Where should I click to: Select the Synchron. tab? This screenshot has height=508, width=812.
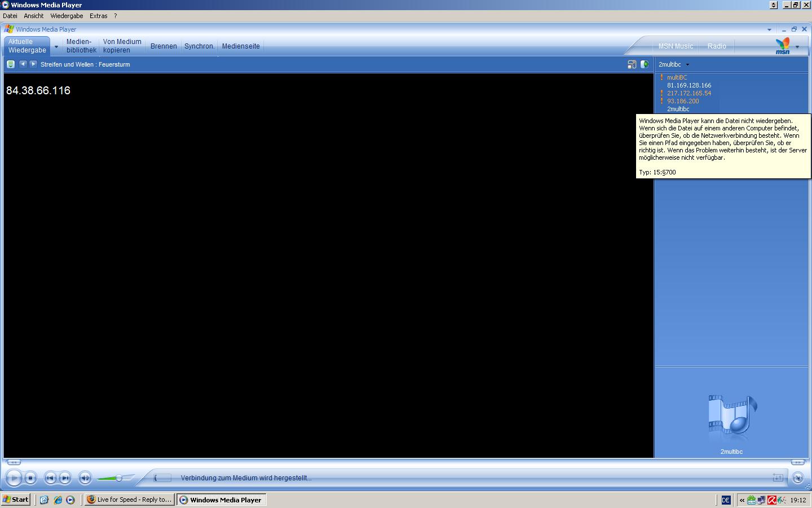click(x=200, y=46)
